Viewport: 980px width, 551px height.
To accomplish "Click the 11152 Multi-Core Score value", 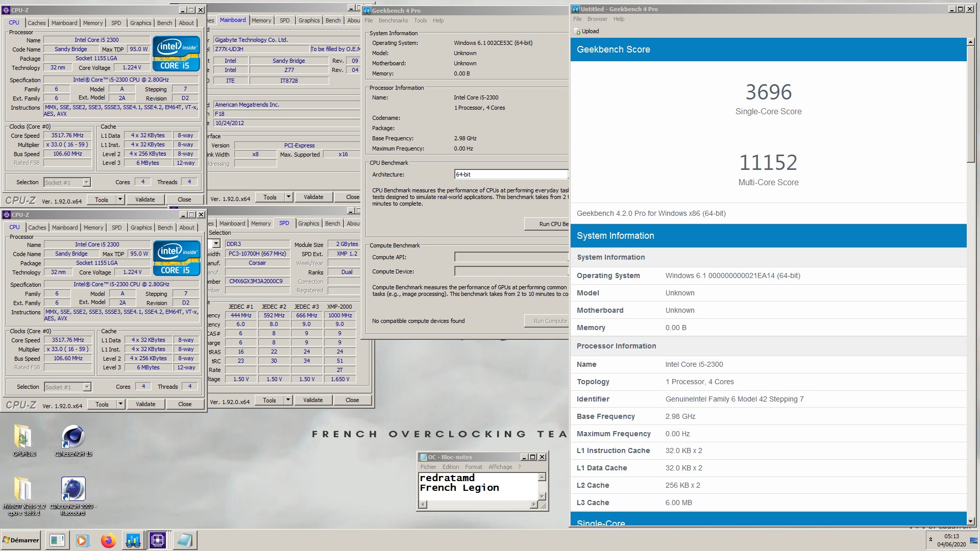I will [769, 163].
